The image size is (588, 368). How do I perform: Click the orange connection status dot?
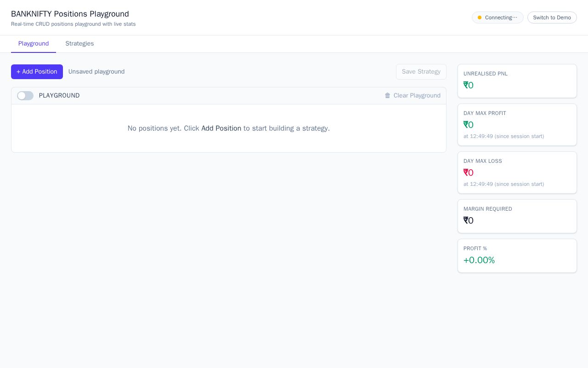pos(480,17)
